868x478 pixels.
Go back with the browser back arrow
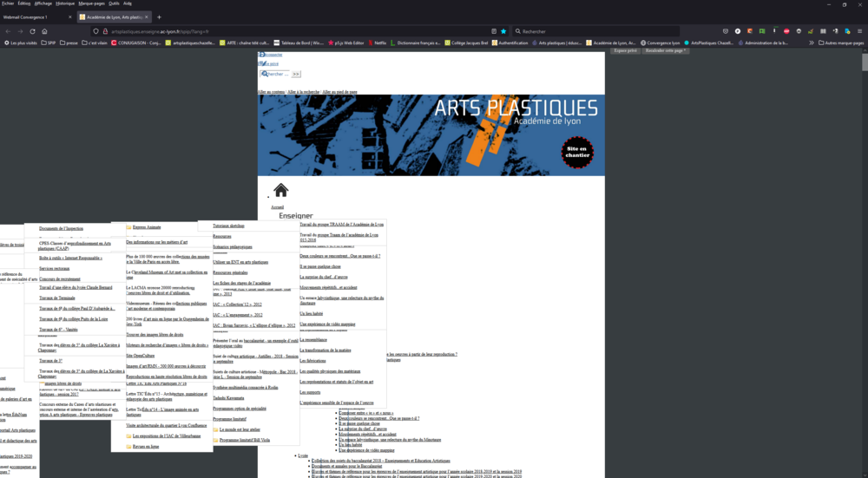coord(8,31)
